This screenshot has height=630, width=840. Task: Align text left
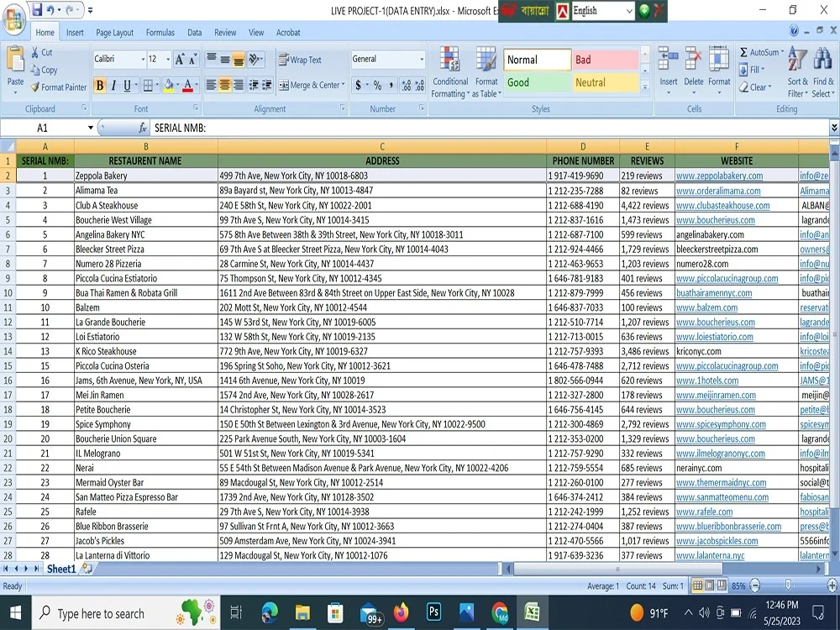(x=212, y=85)
